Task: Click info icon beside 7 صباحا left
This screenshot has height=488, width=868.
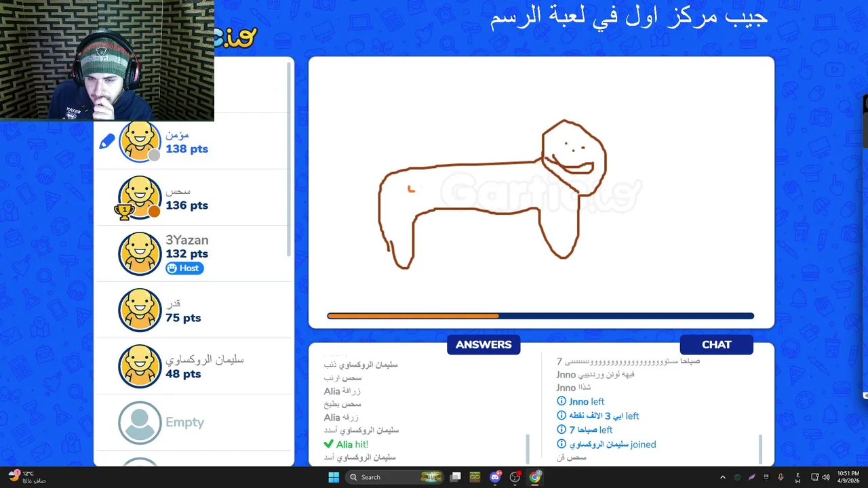Action: pyautogui.click(x=561, y=430)
